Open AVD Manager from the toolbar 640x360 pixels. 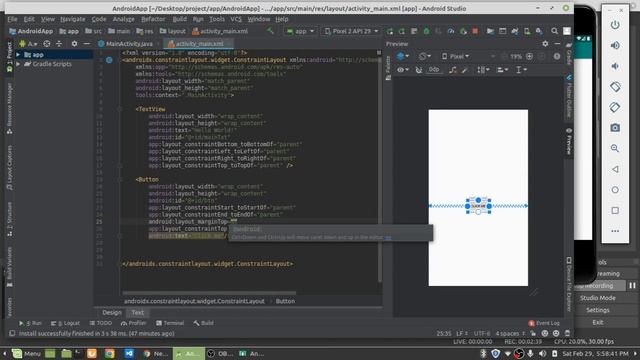pos(527,31)
